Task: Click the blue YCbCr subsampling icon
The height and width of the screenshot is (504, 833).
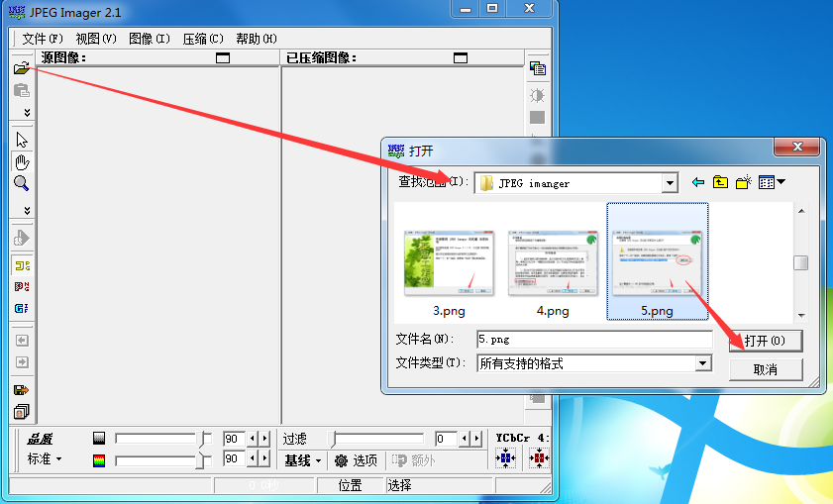Action: tap(505, 457)
